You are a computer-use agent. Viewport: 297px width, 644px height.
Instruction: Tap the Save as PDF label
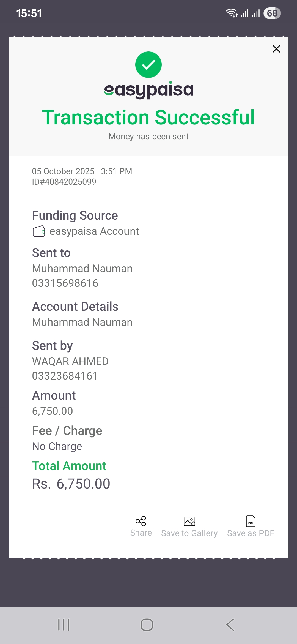[x=251, y=533]
